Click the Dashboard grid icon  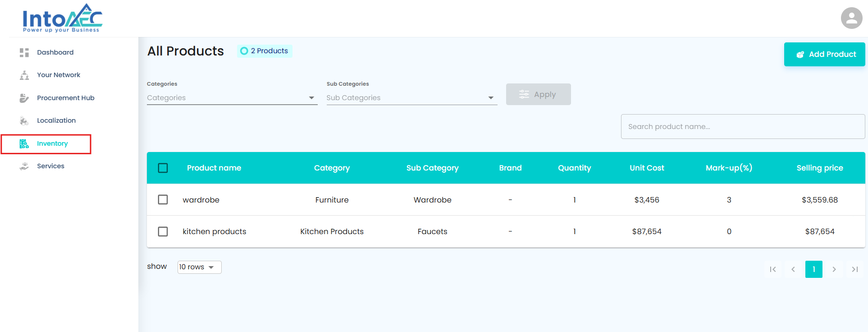coord(24,52)
